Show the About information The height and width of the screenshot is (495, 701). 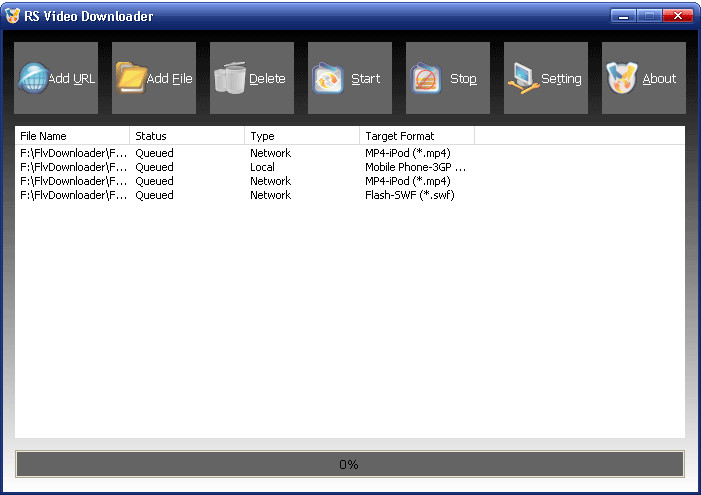pyautogui.click(x=643, y=78)
